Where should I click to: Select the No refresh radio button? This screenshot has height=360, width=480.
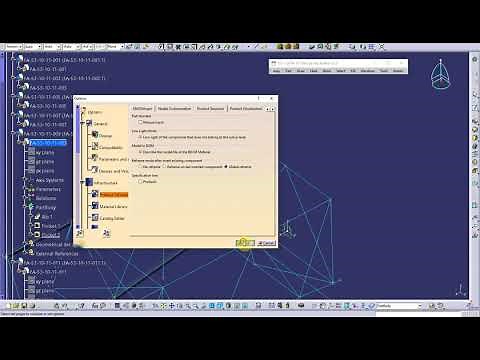[140, 166]
